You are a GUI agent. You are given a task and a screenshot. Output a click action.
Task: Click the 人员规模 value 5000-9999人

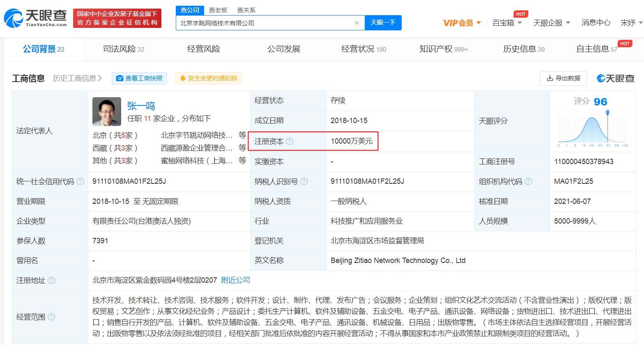575,221
